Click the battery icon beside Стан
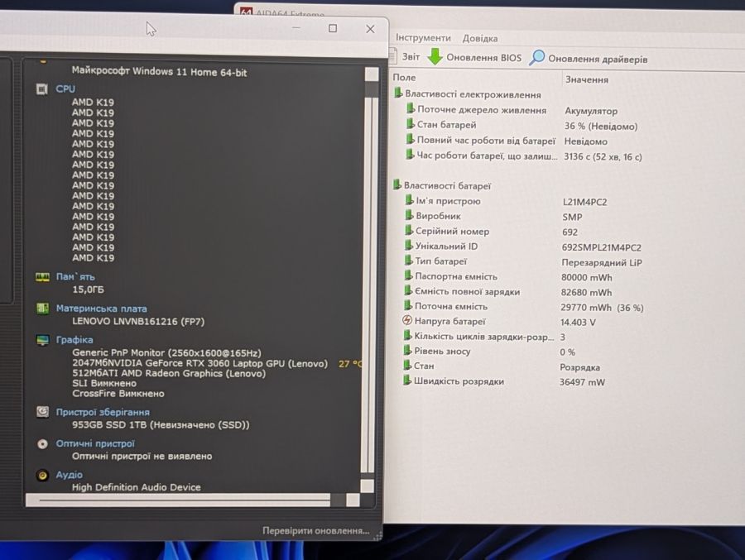The image size is (745, 560). [x=406, y=366]
